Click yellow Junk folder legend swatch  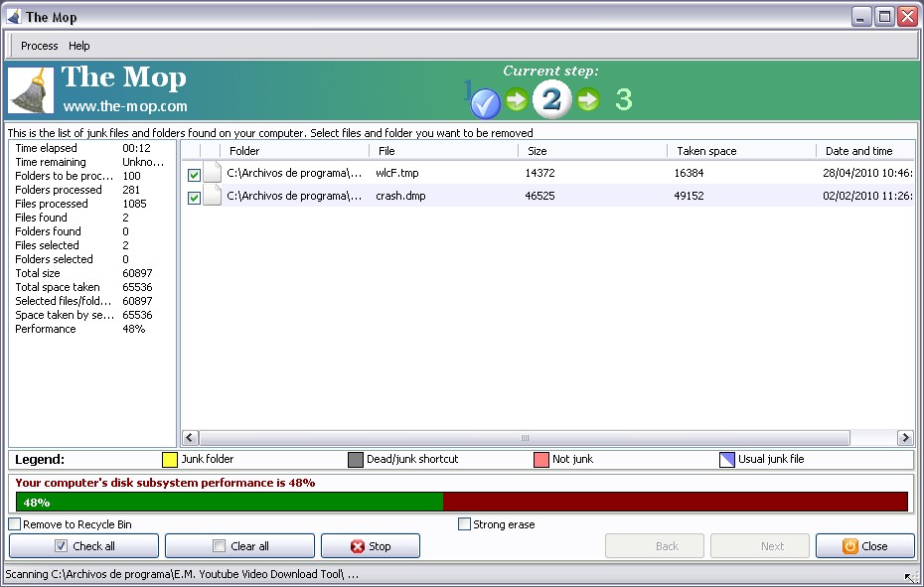(170, 460)
